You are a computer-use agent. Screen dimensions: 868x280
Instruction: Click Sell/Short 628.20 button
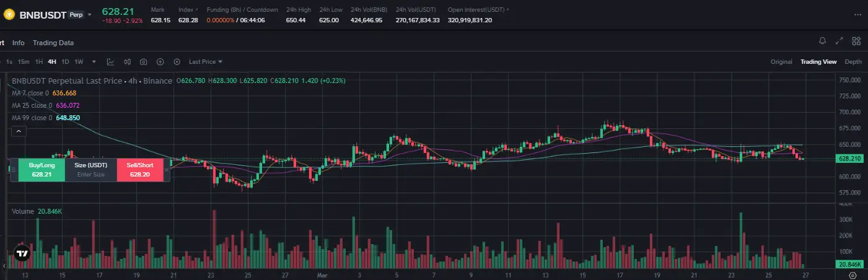click(140, 170)
